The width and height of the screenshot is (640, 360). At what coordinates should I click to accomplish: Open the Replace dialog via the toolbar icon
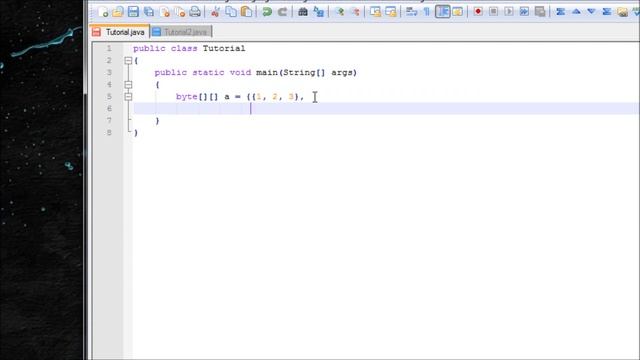point(318,11)
